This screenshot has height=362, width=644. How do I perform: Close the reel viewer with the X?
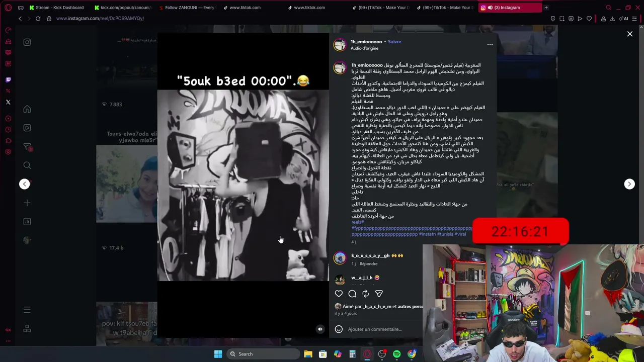pos(629,34)
